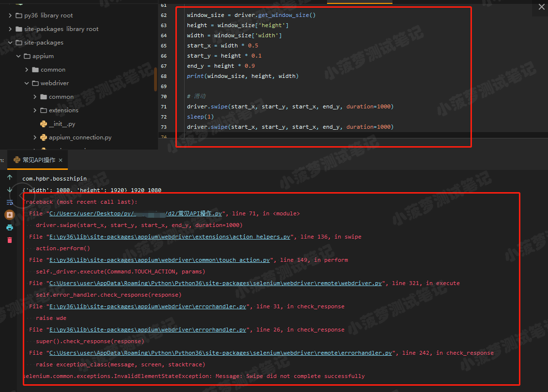Click the 0.5 value on line 65
The image size is (548, 392).
pyautogui.click(x=253, y=45)
